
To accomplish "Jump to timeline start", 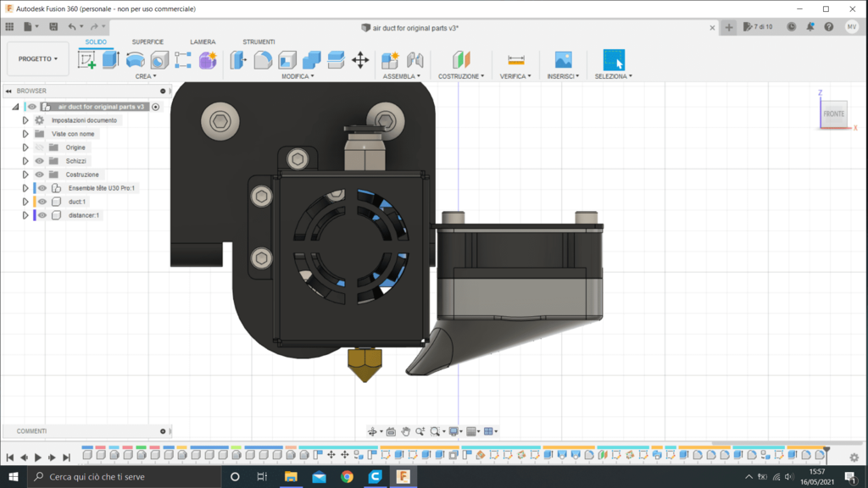I will coord(10,457).
